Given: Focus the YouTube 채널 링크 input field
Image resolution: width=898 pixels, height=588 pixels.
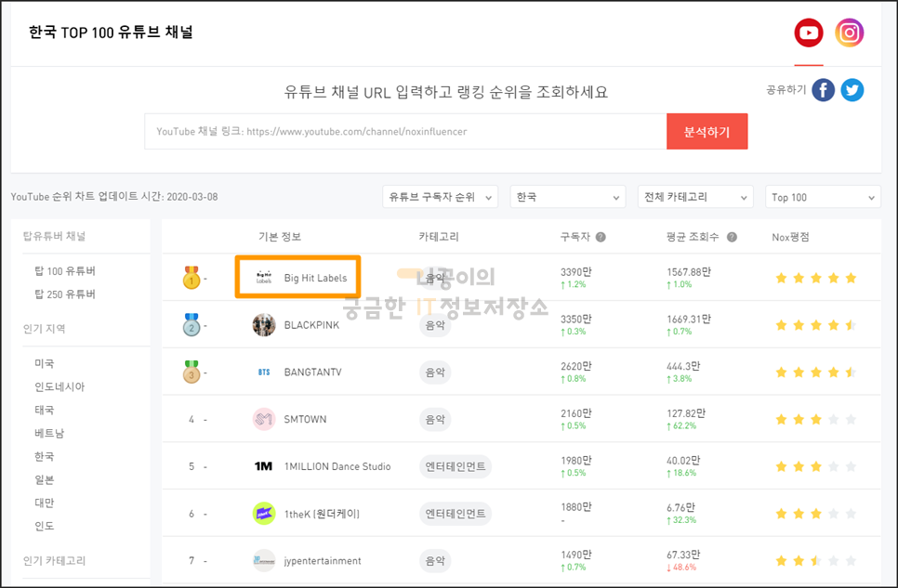Looking at the screenshot, I should tap(405, 131).
